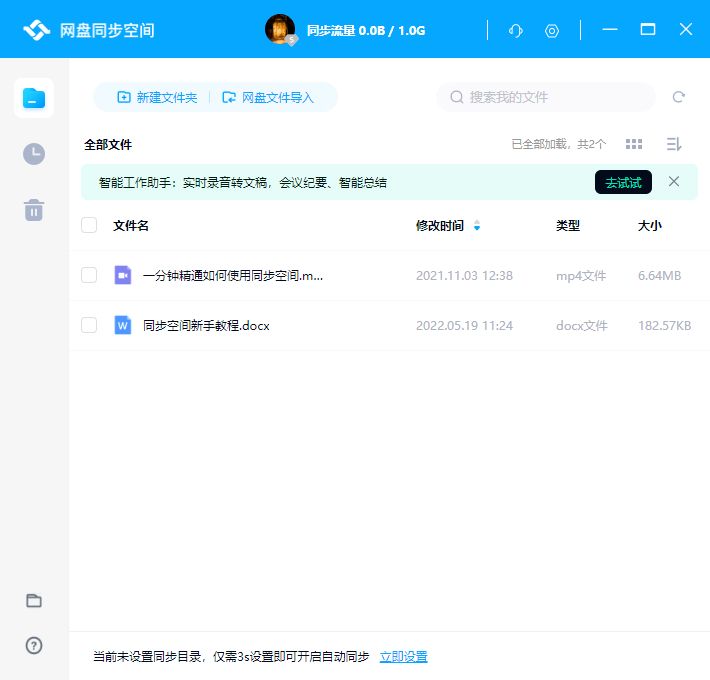The height and width of the screenshot is (680, 710).
Task: Check the box for 一分钟精通如何使用同步空间 video
Action: coord(89,275)
